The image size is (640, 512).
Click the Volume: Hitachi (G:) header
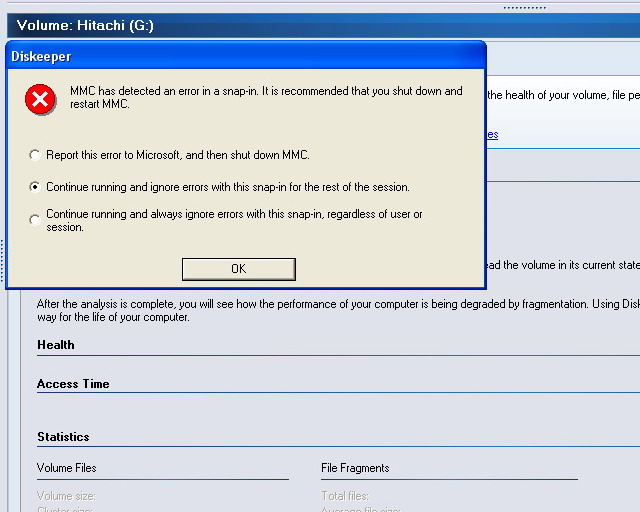(85, 25)
